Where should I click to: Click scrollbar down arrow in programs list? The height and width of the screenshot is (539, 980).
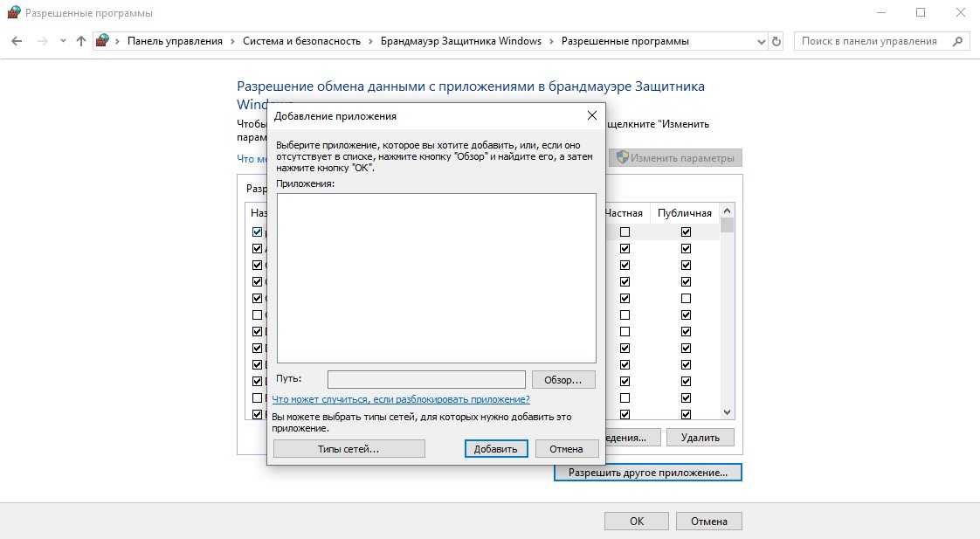tap(727, 412)
